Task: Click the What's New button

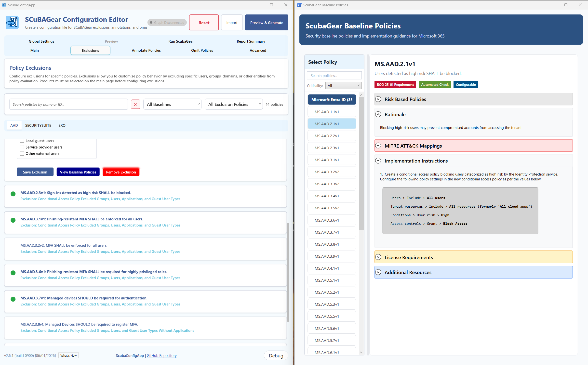Action: click(68, 355)
